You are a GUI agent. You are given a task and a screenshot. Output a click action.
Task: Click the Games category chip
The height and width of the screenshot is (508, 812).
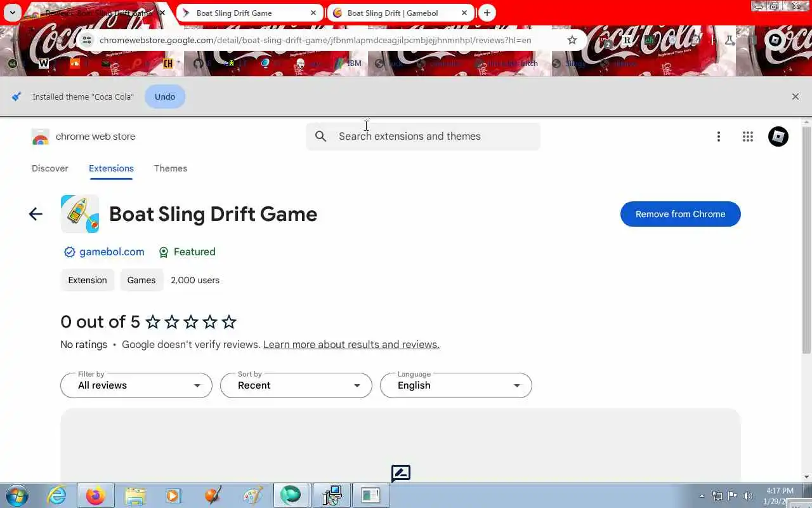tap(141, 280)
